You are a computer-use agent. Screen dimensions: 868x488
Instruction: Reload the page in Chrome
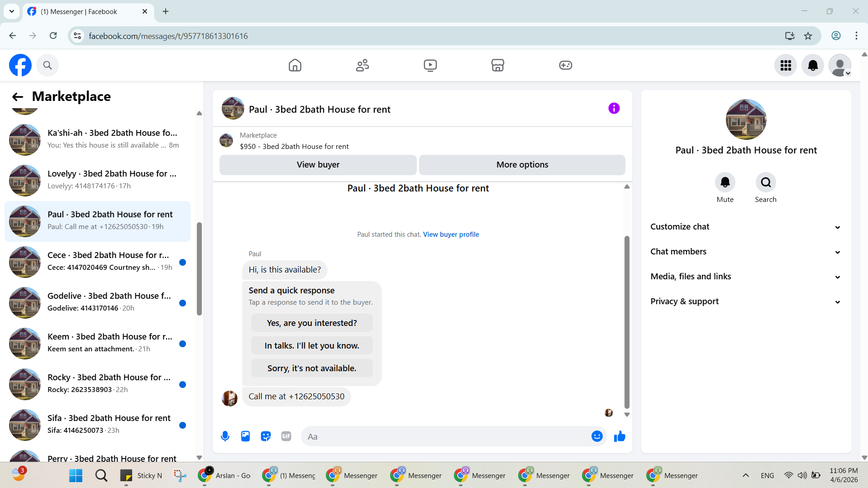pyautogui.click(x=53, y=36)
